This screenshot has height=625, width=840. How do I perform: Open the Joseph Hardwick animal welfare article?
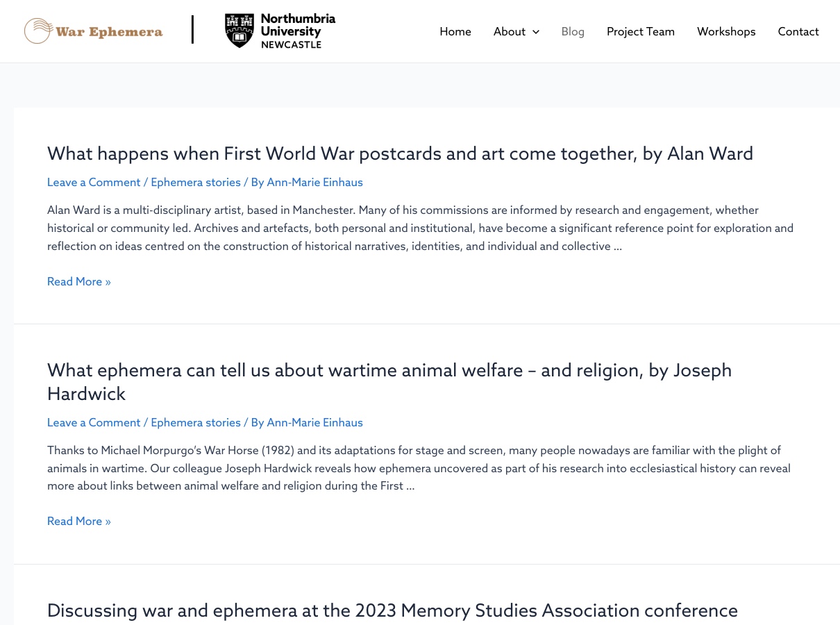[389, 382]
